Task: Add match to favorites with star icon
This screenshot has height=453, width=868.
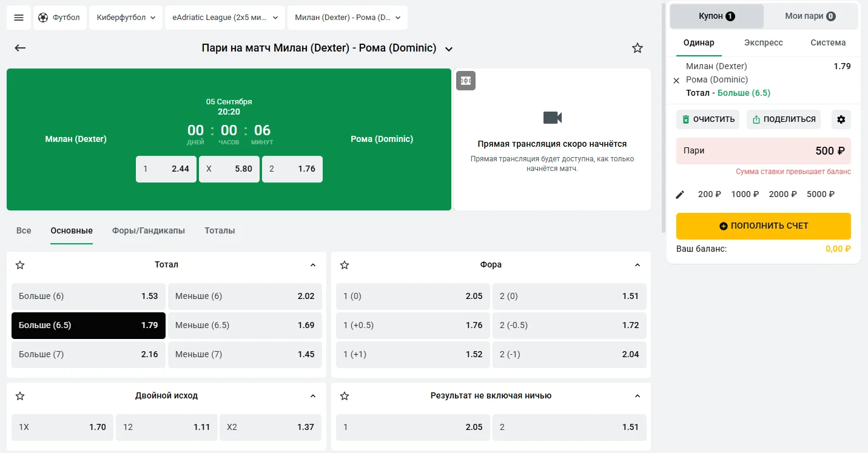Action: pyautogui.click(x=637, y=48)
